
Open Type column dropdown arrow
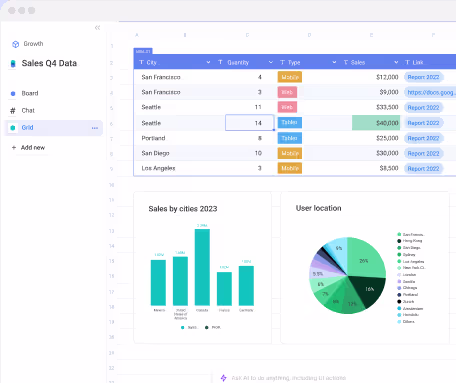pyautogui.click(x=334, y=62)
